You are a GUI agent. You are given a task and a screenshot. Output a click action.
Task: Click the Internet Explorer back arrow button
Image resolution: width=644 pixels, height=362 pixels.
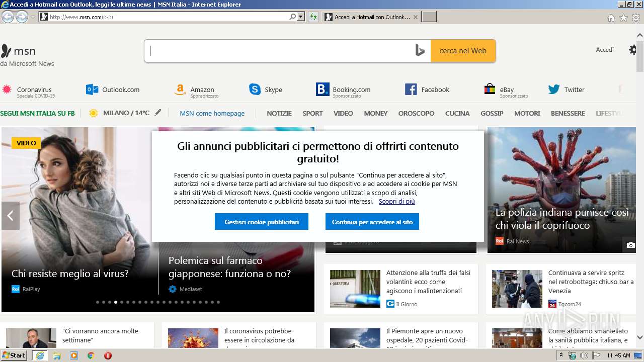8,17
